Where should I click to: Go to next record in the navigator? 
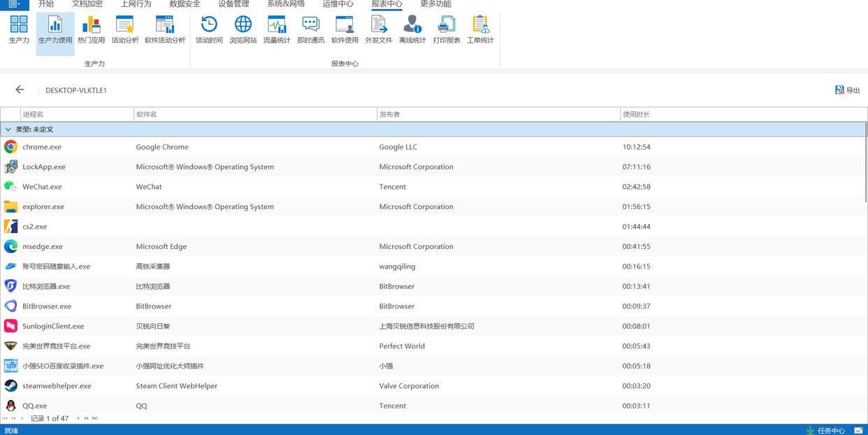click(78, 418)
